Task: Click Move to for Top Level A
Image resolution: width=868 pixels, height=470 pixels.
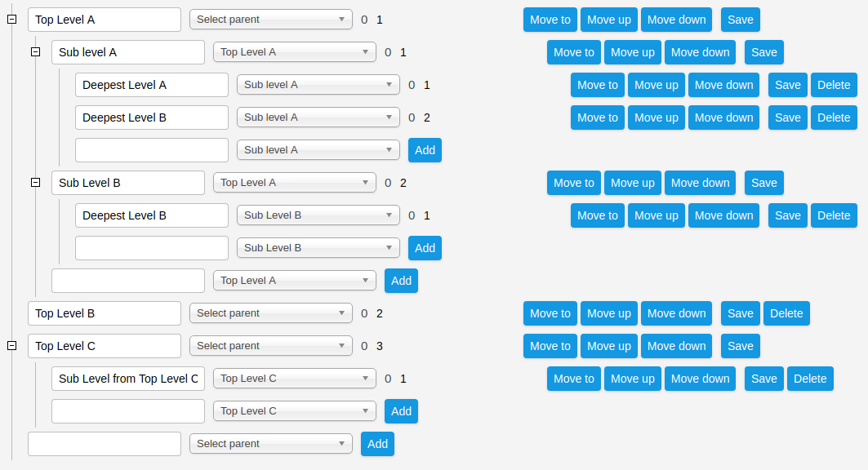Action: [550, 20]
